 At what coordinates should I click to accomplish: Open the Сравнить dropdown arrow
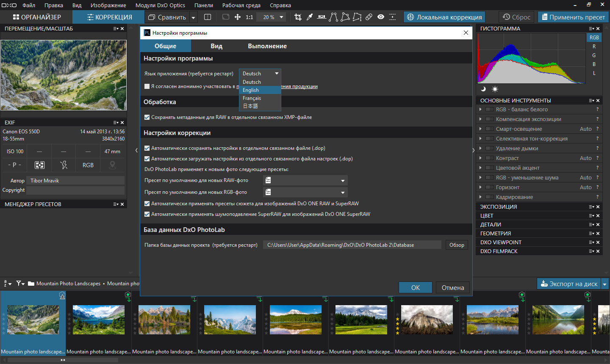(x=193, y=17)
